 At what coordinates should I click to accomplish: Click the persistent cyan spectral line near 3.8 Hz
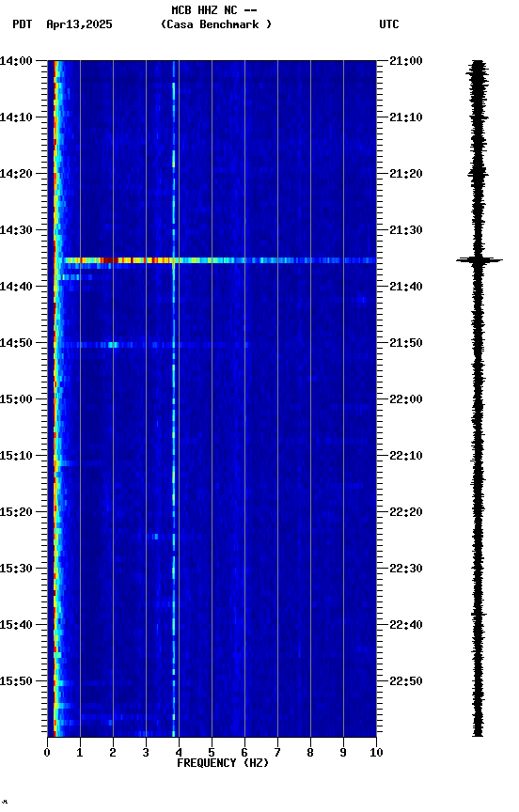[x=174, y=398]
